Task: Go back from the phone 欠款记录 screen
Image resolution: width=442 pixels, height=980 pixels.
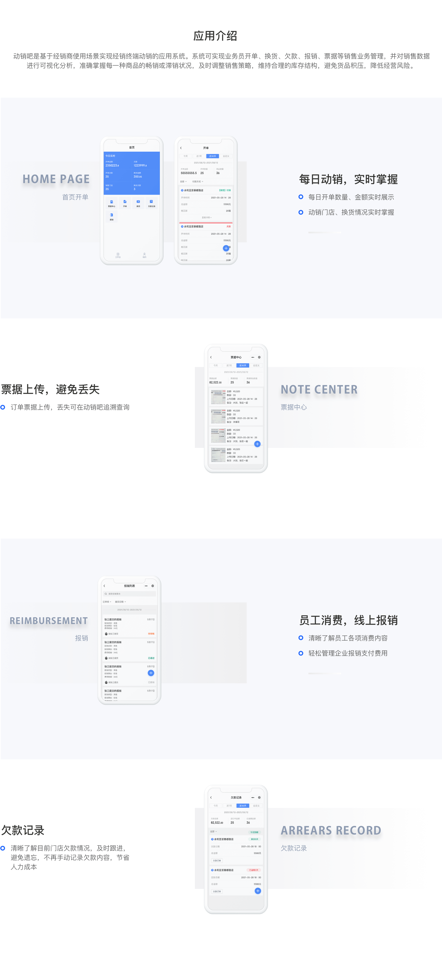Action: coord(211,797)
